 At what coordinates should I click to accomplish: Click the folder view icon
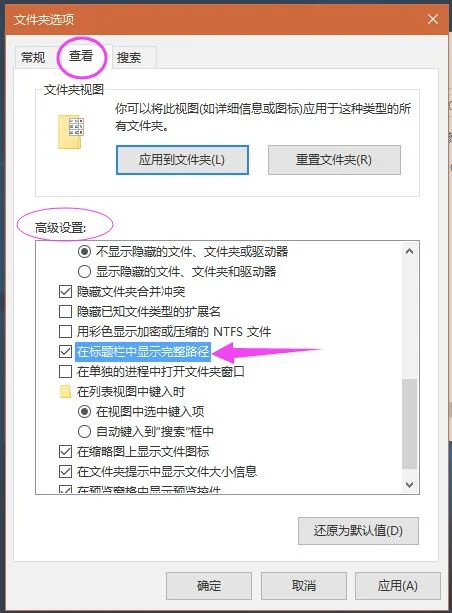click(x=71, y=132)
